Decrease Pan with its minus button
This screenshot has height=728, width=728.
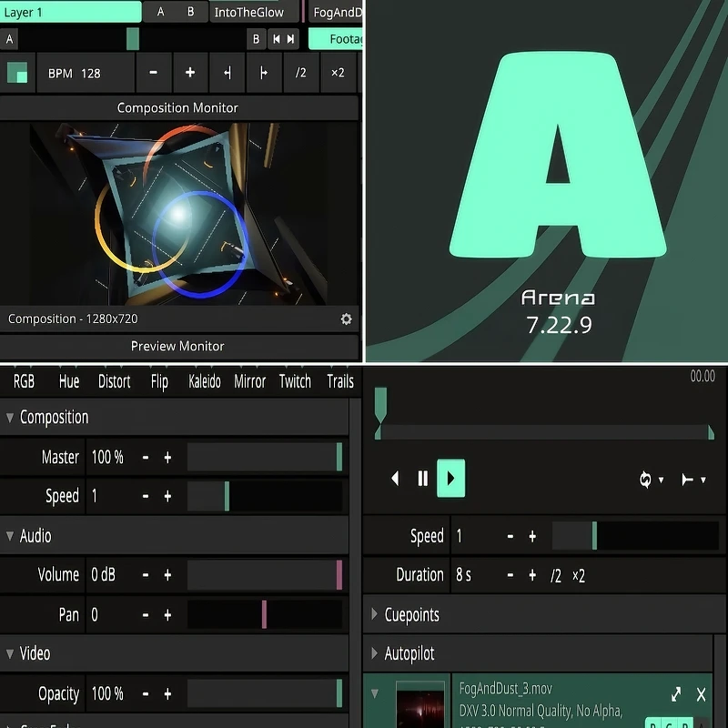[146, 615]
